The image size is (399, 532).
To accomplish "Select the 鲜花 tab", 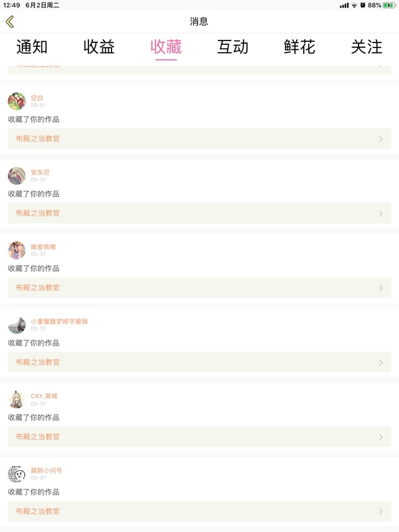I will pyautogui.click(x=299, y=47).
